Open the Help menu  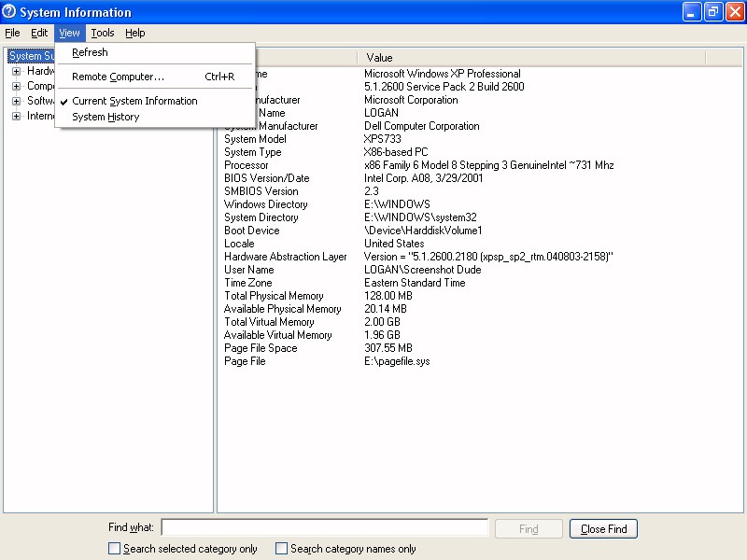click(x=135, y=33)
